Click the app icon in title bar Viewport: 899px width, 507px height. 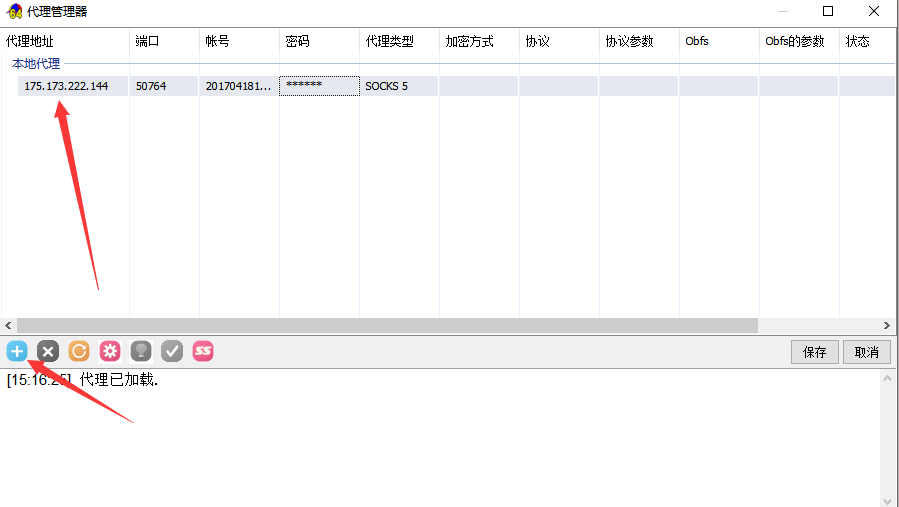coord(14,11)
